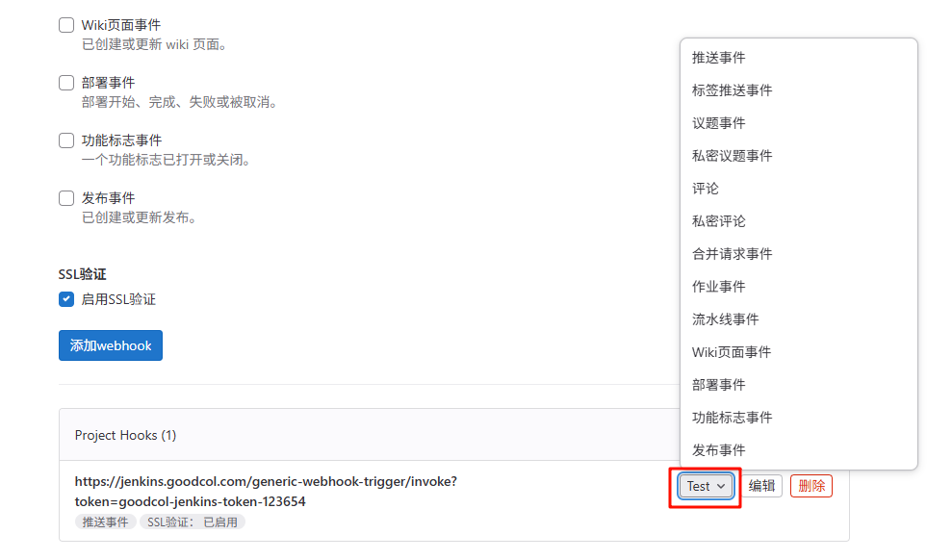Pick 私密议题事件 from the list
Viewport: 952px width, 560px height.
[x=798, y=156]
